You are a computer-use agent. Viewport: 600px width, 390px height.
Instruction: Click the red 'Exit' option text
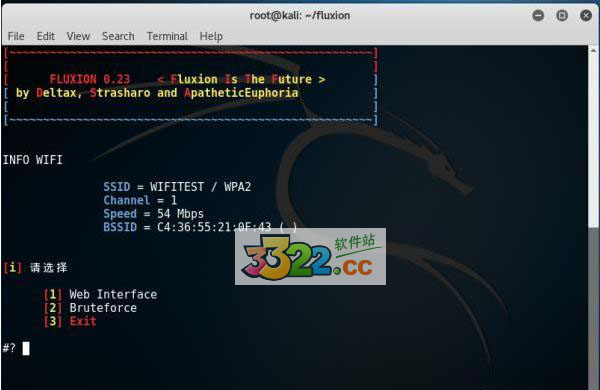(x=83, y=321)
